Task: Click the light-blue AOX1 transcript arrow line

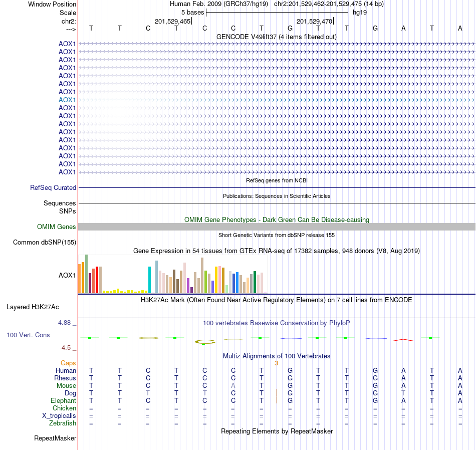Action: [277, 100]
